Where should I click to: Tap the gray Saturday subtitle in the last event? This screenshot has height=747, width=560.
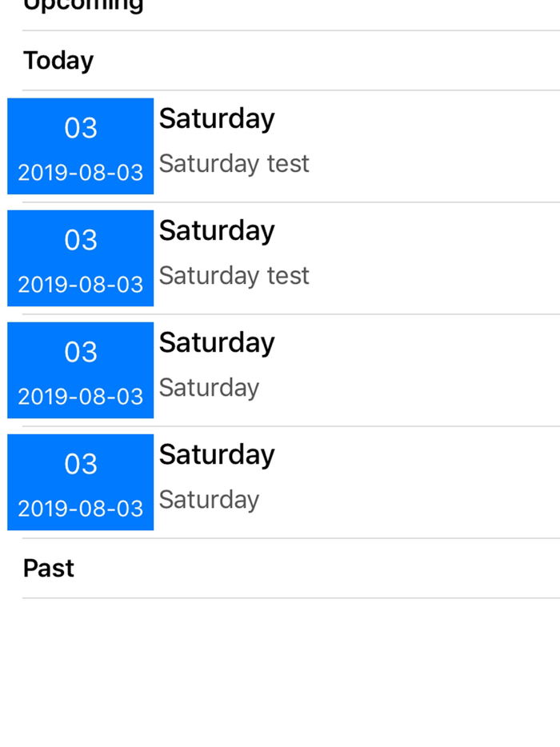[209, 500]
